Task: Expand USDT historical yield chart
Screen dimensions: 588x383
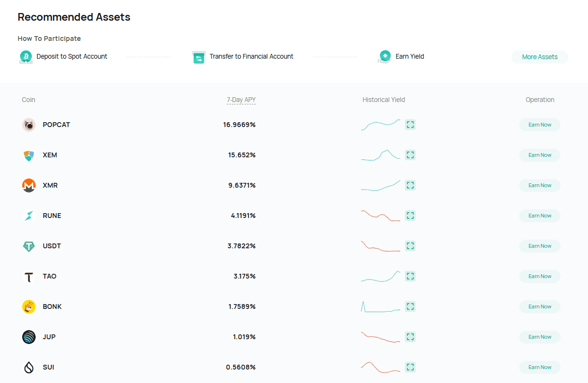Action: click(410, 246)
